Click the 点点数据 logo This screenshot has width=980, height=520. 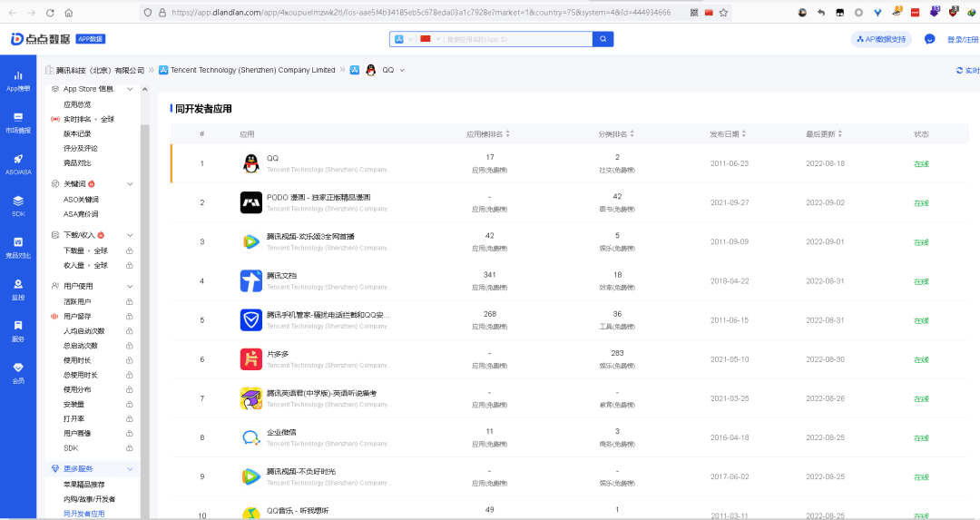pos(41,39)
